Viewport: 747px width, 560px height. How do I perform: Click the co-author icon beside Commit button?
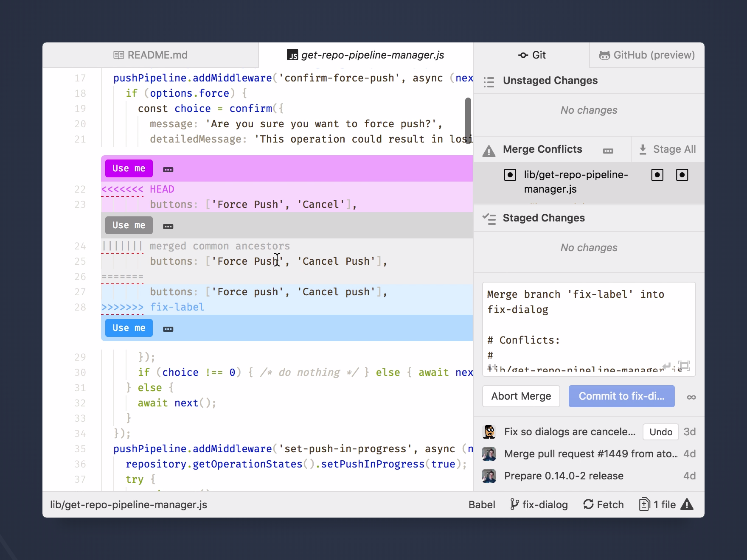coord(691,397)
